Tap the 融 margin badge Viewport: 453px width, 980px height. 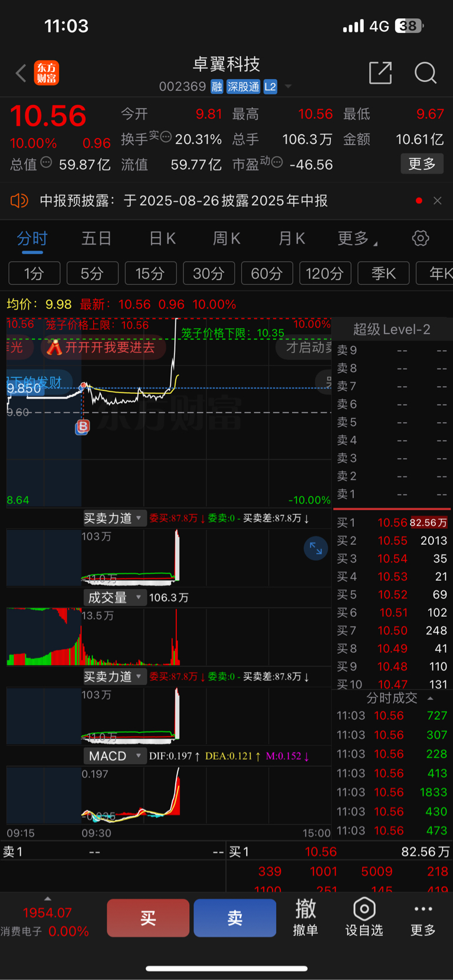click(x=217, y=87)
